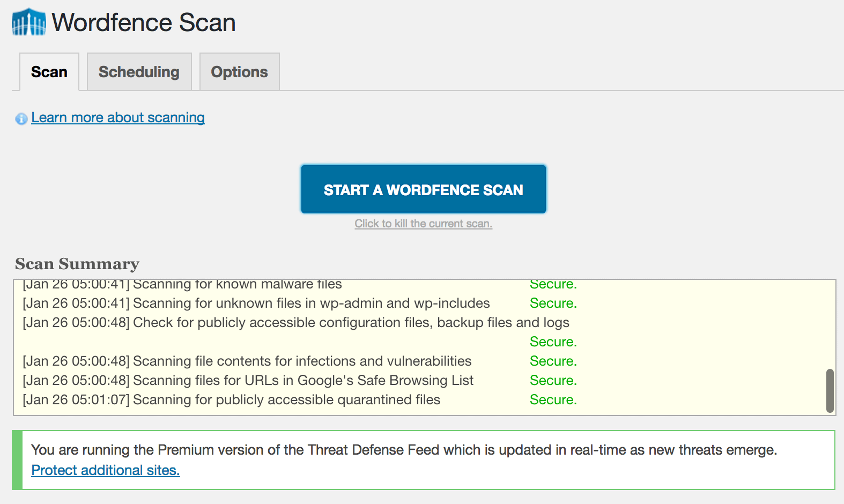Image resolution: width=844 pixels, height=504 pixels.
Task: Click the Wordfence fence logo icon
Action: [29, 23]
